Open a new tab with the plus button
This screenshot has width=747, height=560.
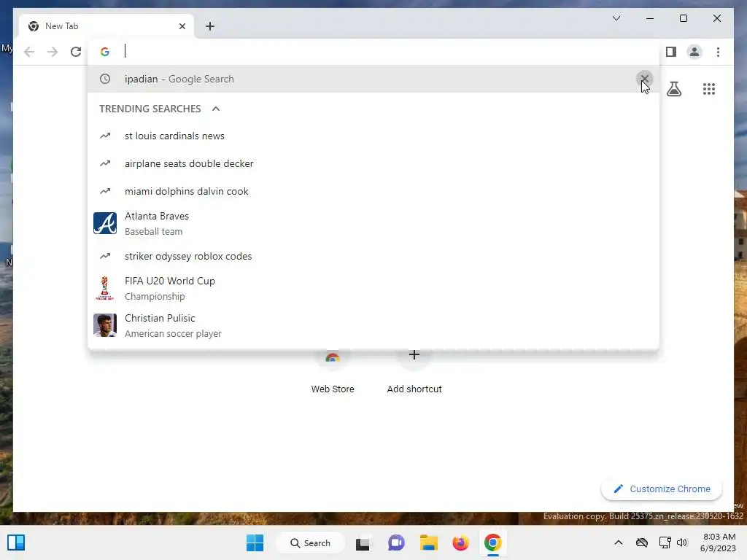210,26
